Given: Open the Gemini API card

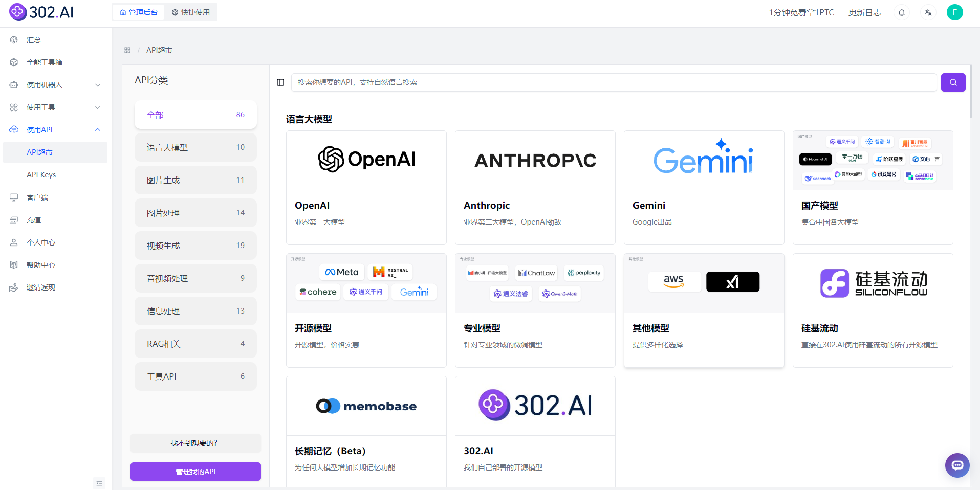Looking at the screenshot, I should coord(704,188).
